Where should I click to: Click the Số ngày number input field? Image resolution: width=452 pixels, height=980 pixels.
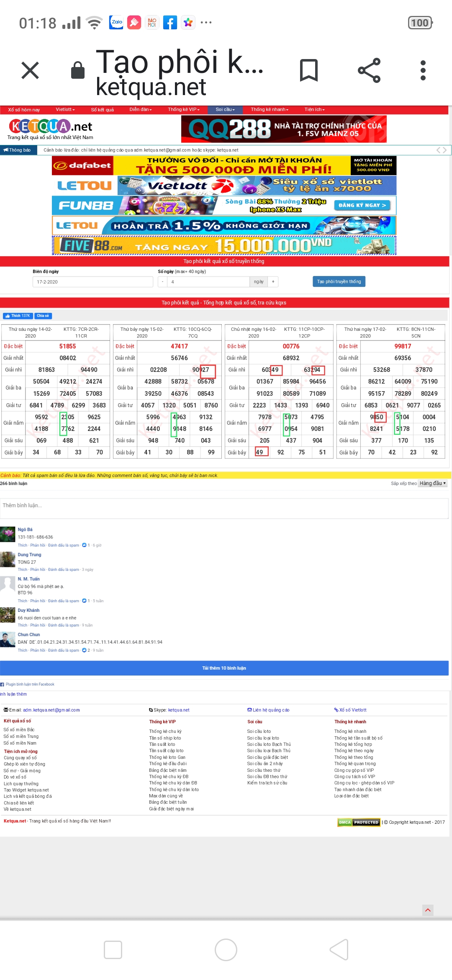208,282
